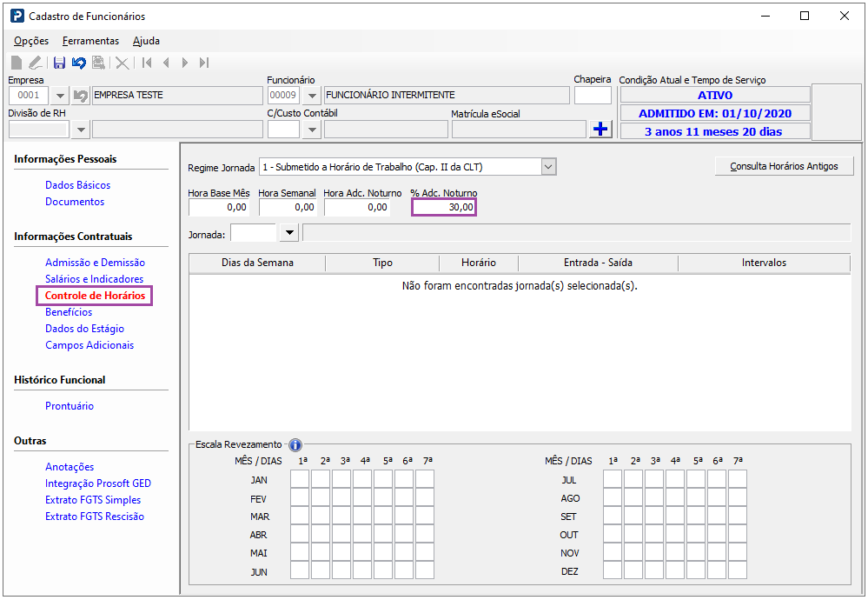868x600 pixels.
Task: Open the C/Custo Contábil dropdown
Action: pyautogui.click(x=312, y=130)
